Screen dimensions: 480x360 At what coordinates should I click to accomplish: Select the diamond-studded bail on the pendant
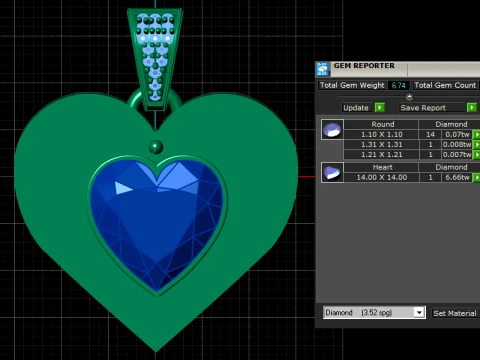155,58
